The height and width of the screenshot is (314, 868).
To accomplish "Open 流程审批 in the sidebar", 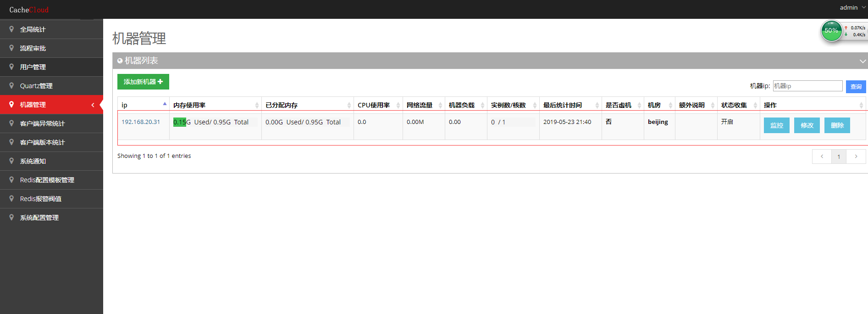I will tap(51, 48).
